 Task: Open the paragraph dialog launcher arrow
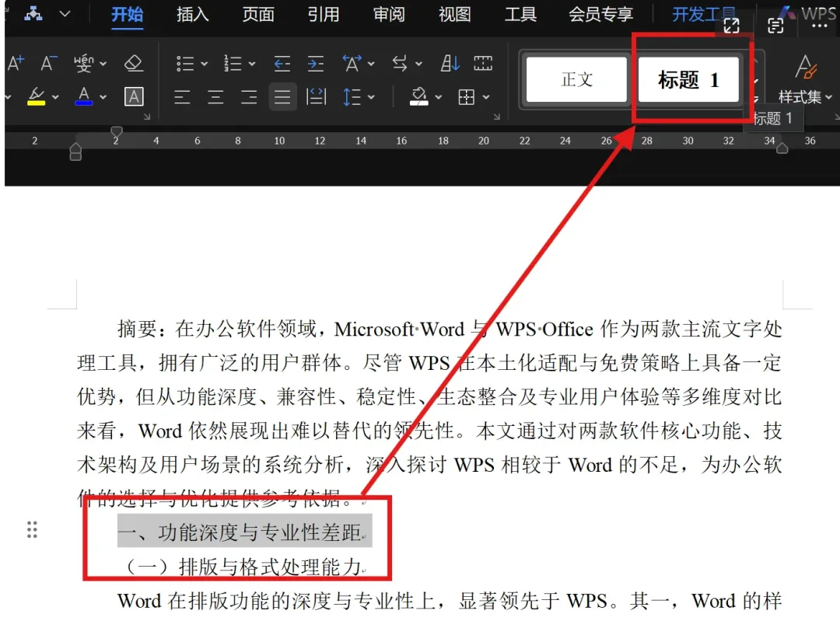tap(496, 116)
